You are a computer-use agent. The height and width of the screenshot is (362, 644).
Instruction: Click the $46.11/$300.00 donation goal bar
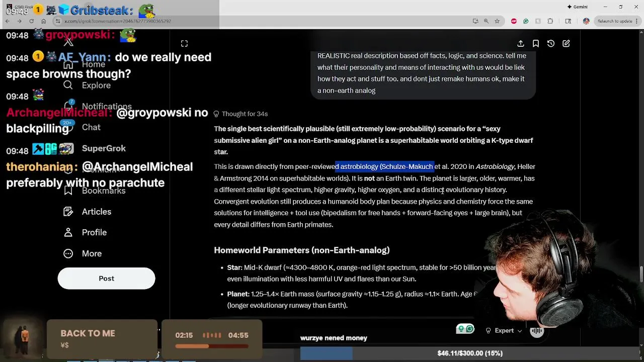(469, 353)
